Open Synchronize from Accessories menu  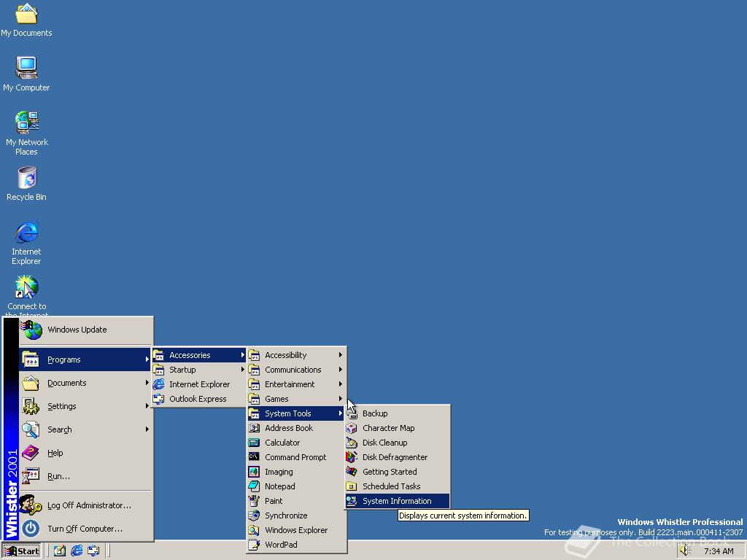point(296,516)
